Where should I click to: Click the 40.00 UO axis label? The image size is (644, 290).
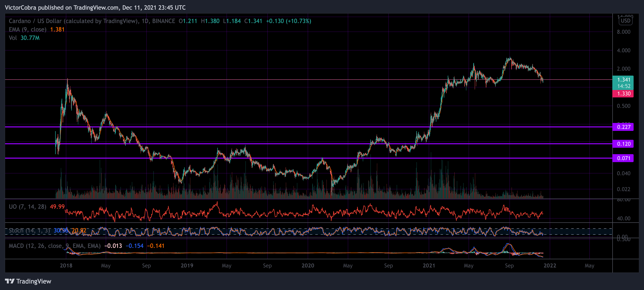tap(623, 218)
